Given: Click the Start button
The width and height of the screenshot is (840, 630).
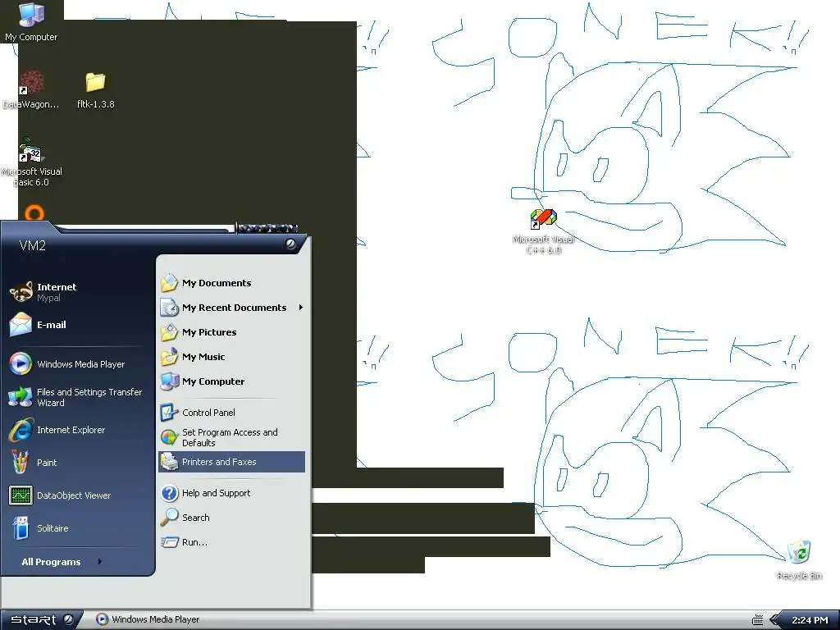Looking at the screenshot, I should point(41,619).
